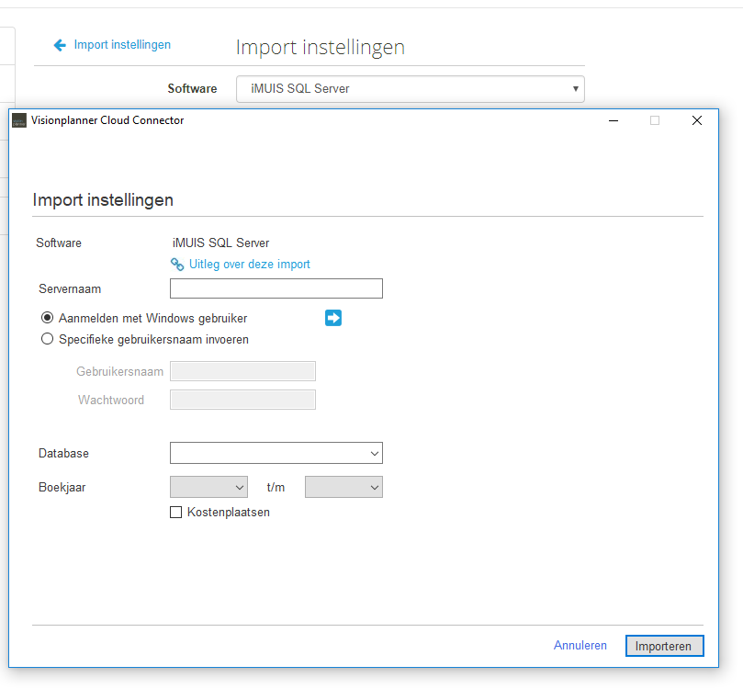Click the dialog's iMUIS SQL Server value text
The width and height of the screenshot is (743, 700).
tap(220, 243)
